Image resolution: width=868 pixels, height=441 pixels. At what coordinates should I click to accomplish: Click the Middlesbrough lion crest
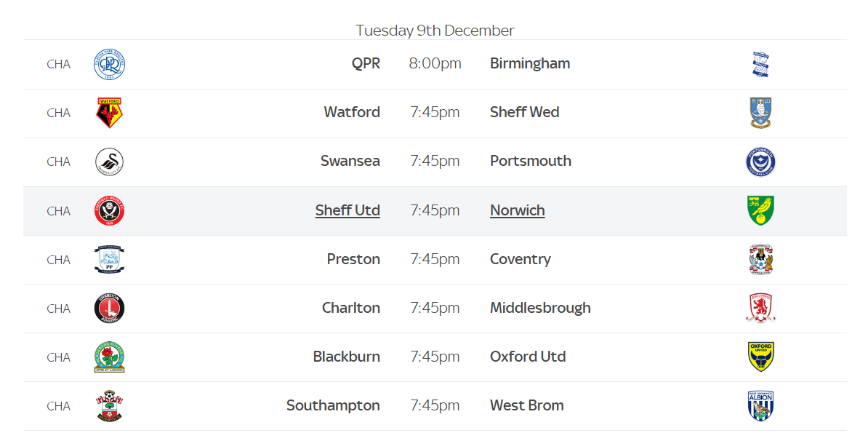(760, 308)
